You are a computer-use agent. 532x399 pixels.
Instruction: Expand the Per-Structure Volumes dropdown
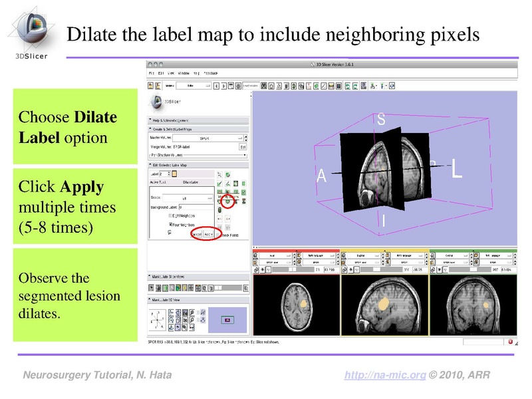click(x=243, y=155)
